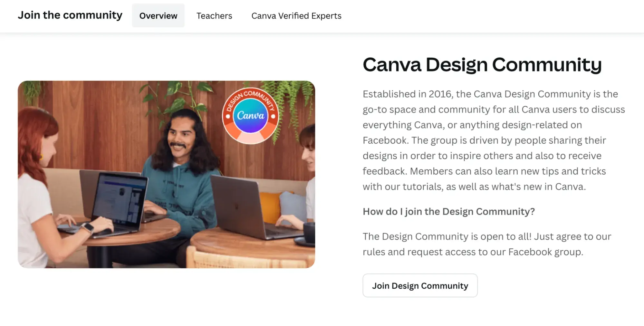The image size is (644, 326).
Task: Click the 'The Design Community is open to all!' paragraph
Action: tap(487, 244)
